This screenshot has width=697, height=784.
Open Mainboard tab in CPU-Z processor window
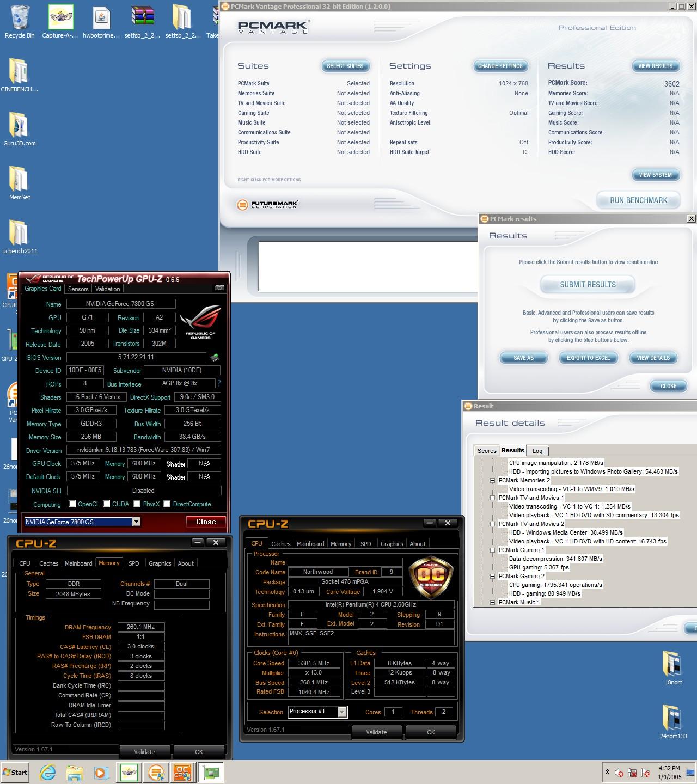click(x=310, y=544)
